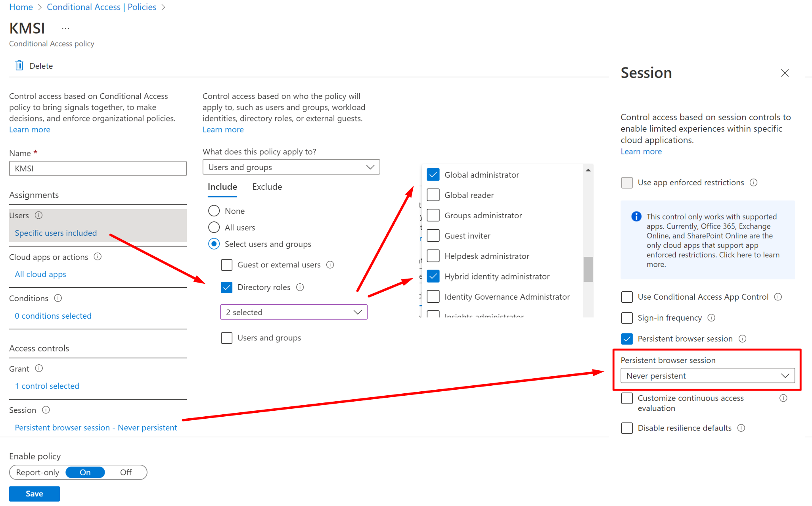Click info icon next to Grant
Viewport: 812px width, 506px height.
click(x=39, y=368)
